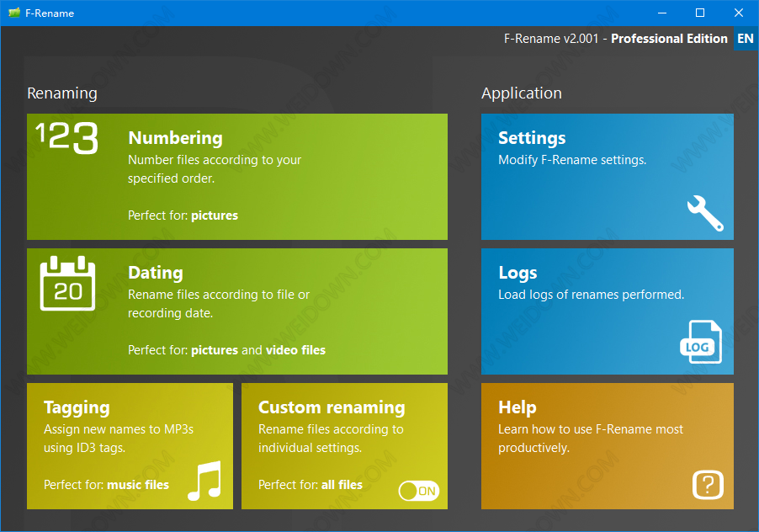The width and height of the screenshot is (759, 532).
Task: Click 'Perfect for: all files' text
Action: click(x=310, y=485)
